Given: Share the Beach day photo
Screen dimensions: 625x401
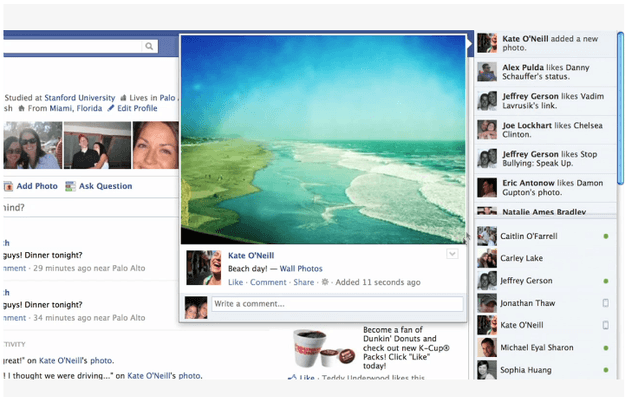Looking at the screenshot, I should pyautogui.click(x=304, y=282).
